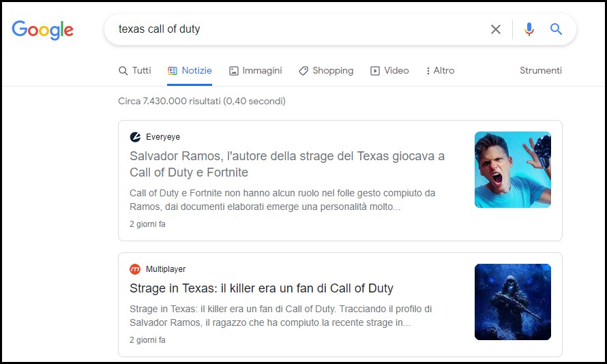The height and width of the screenshot is (364, 607).
Task: Click the Everyeye source name
Action: pyautogui.click(x=163, y=137)
